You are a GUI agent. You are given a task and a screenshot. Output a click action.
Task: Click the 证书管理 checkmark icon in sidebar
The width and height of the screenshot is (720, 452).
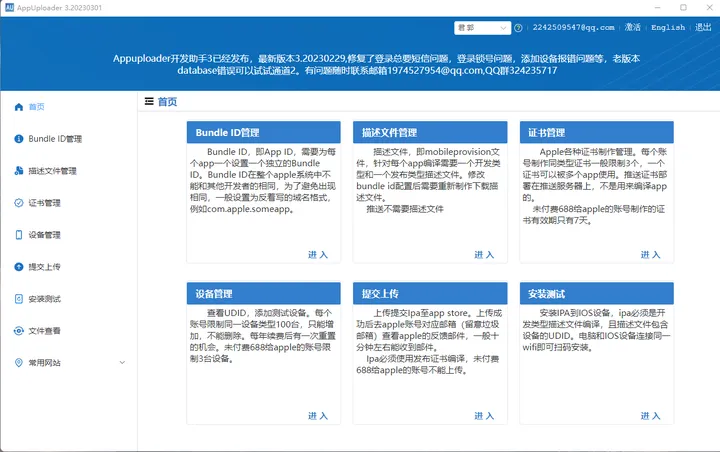click(x=19, y=203)
